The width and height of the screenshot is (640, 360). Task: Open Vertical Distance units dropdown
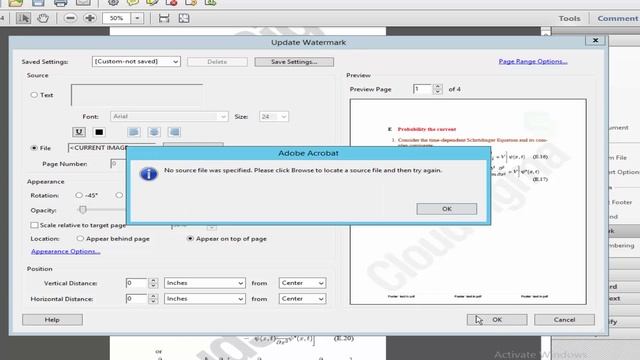(204, 283)
